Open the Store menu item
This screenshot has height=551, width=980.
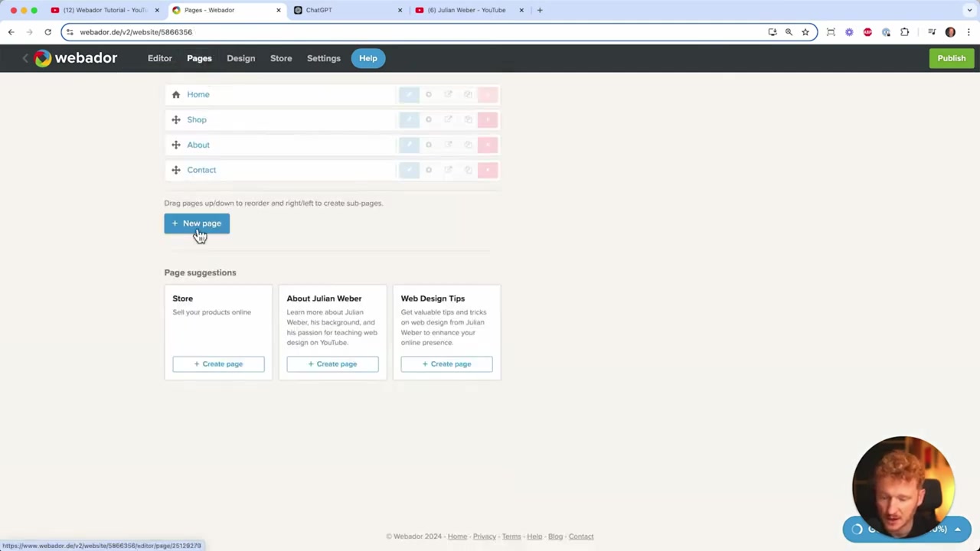(x=281, y=58)
